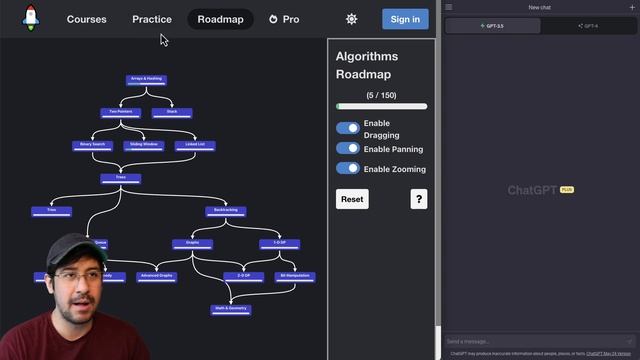Viewport: 640px width, 360px height.
Task: Open the ChatGPT sidebar hamburger menu
Action: pos(449,7)
